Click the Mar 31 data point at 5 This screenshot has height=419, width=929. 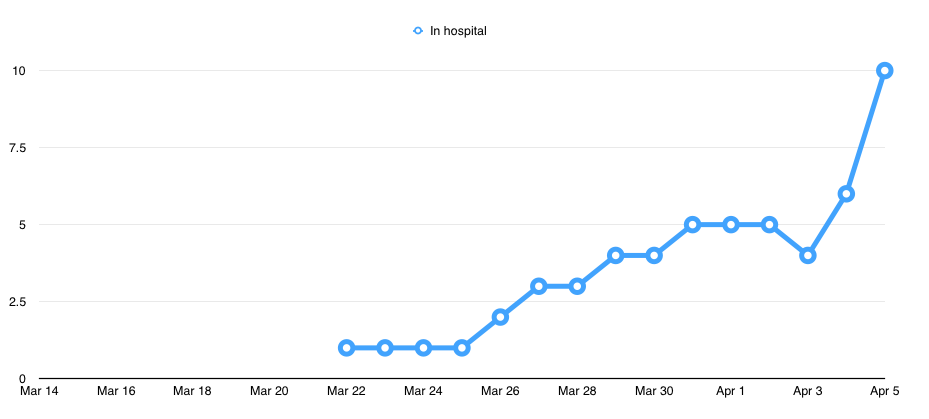(692, 225)
